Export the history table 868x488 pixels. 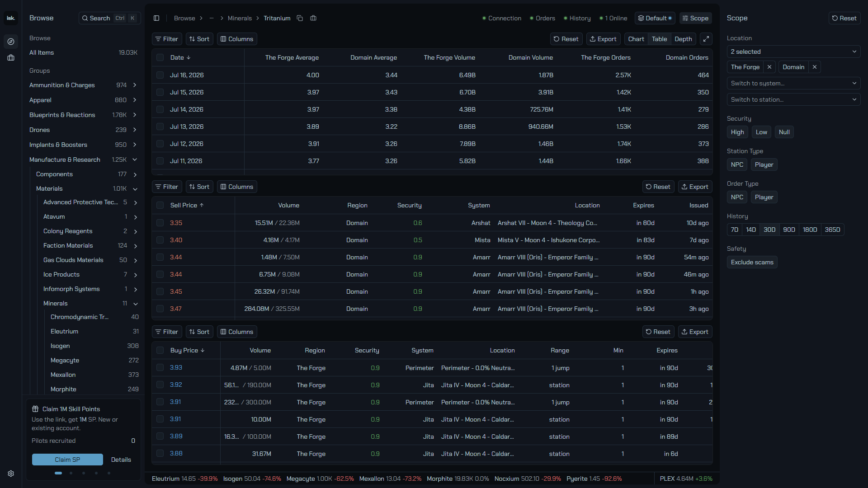coord(603,39)
